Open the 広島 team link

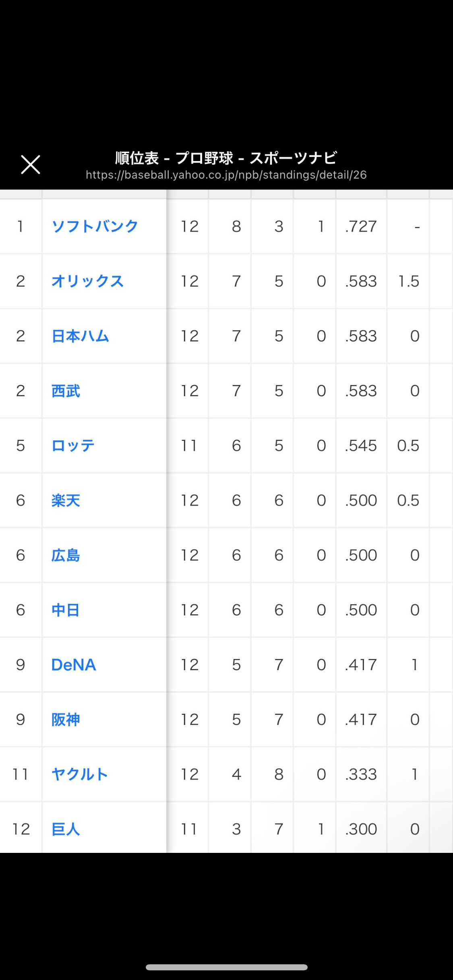click(66, 555)
